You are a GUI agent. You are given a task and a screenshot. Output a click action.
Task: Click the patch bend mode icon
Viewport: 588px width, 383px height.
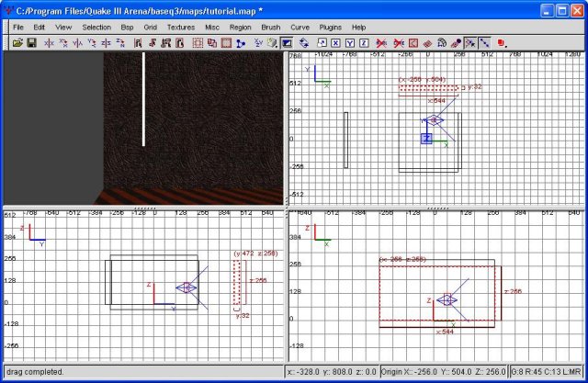(442, 43)
